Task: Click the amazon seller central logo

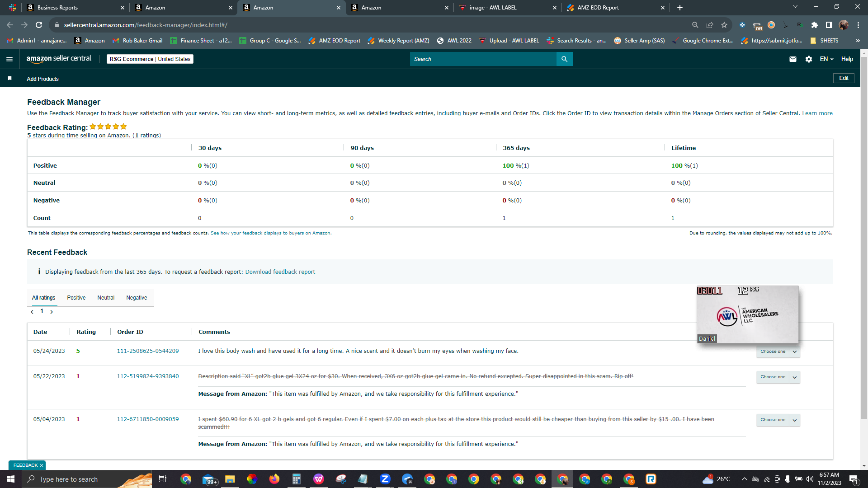Action: (59, 59)
